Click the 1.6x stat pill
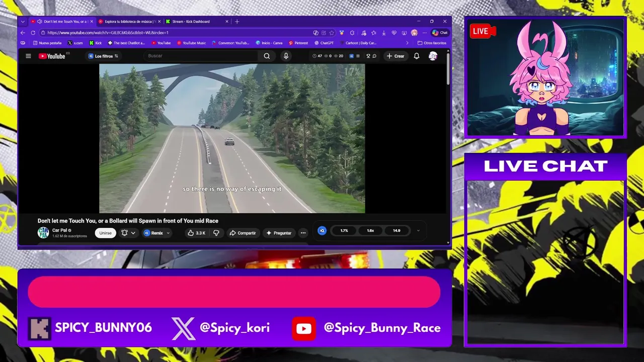 click(x=370, y=230)
